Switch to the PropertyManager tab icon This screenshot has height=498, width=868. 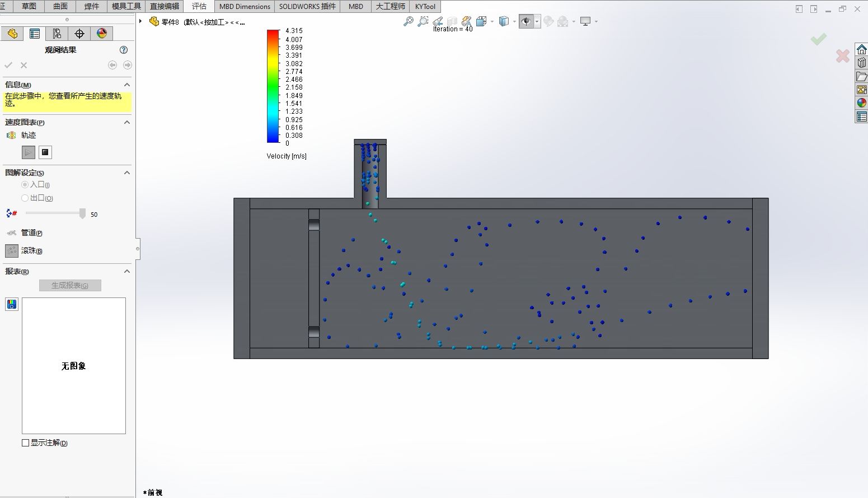tap(35, 34)
